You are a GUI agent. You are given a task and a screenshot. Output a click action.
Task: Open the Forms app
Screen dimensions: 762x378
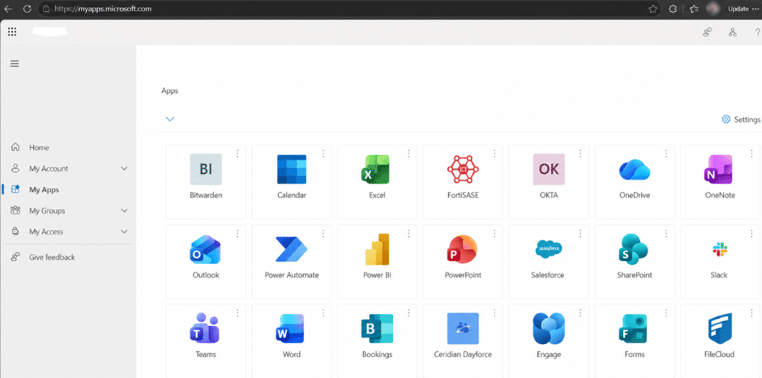pos(634,341)
